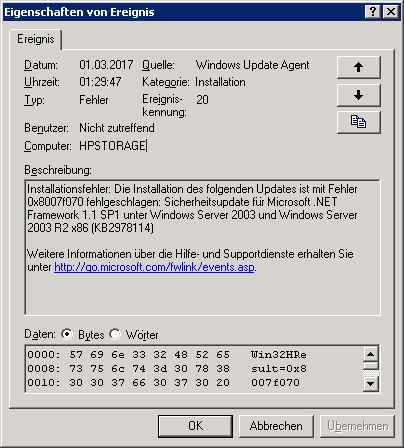404x448 pixels.
Task: Click the Beschreibung label
Action: click(x=58, y=170)
